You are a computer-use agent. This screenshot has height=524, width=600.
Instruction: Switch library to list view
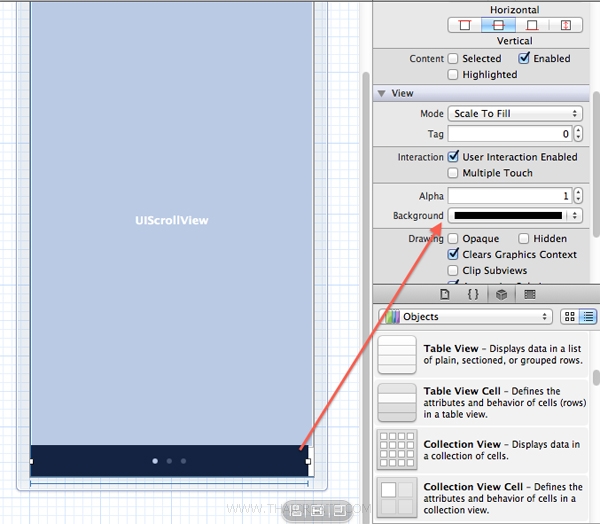[x=588, y=317]
